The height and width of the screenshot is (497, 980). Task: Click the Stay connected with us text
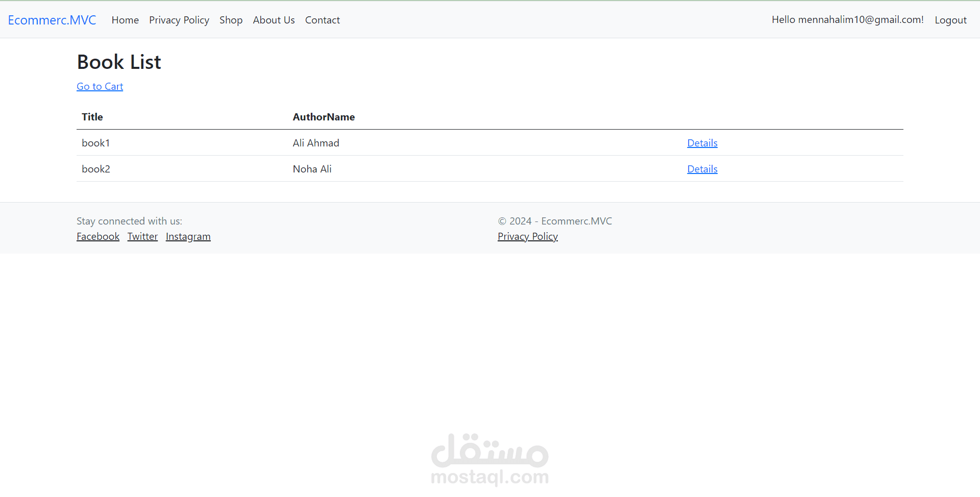pyautogui.click(x=129, y=221)
